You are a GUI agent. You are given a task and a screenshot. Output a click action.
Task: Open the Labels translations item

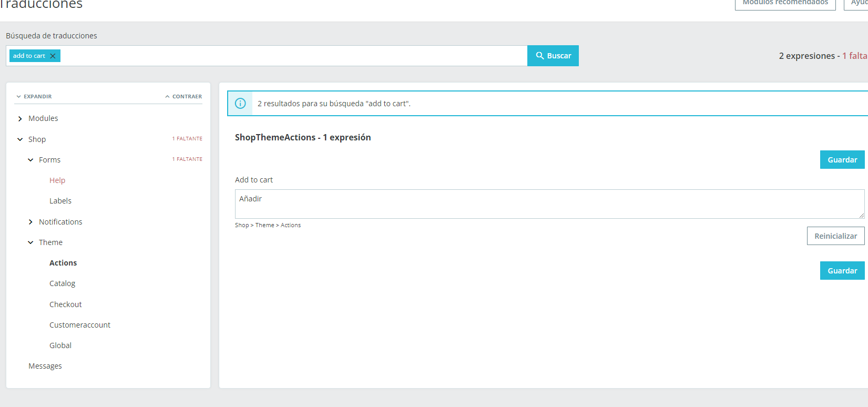point(60,201)
